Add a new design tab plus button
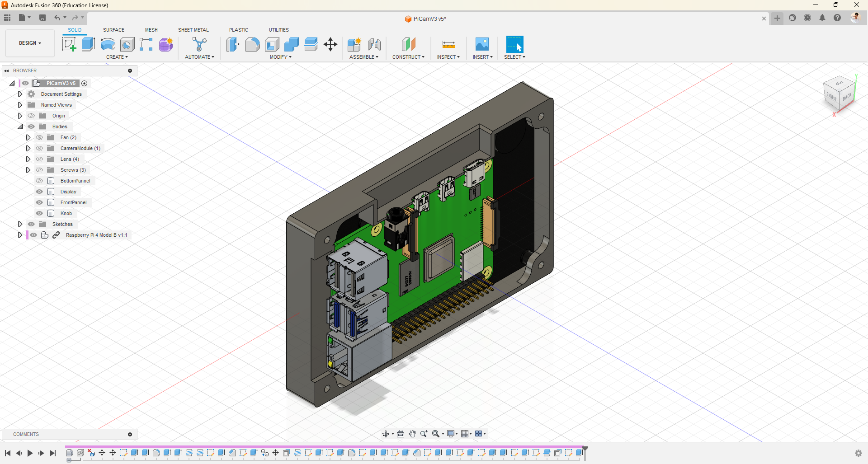The width and height of the screenshot is (868, 464). point(777,19)
